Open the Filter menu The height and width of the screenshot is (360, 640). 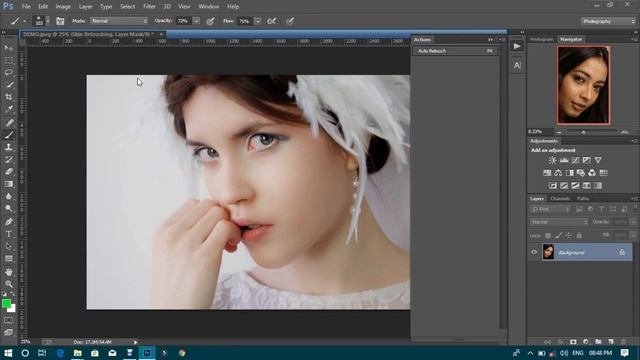(149, 7)
